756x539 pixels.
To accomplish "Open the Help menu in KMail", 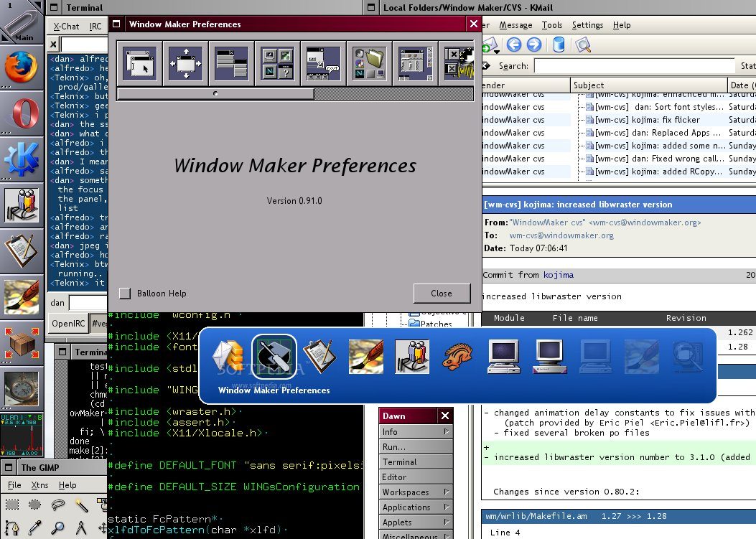I will [622, 25].
